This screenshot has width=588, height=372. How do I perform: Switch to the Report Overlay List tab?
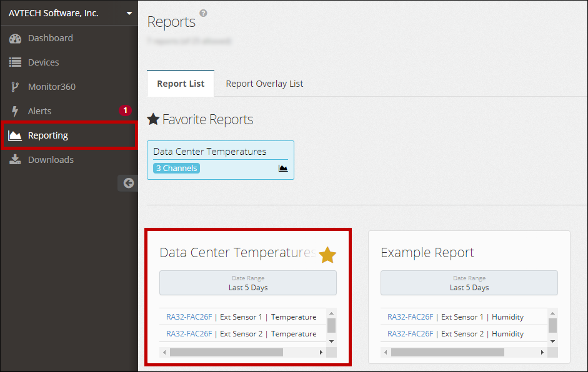(x=264, y=84)
